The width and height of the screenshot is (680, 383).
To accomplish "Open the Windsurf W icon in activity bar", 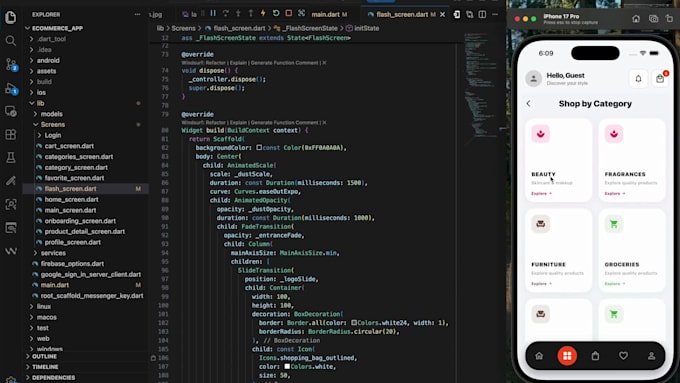I will tap(10, 251).
